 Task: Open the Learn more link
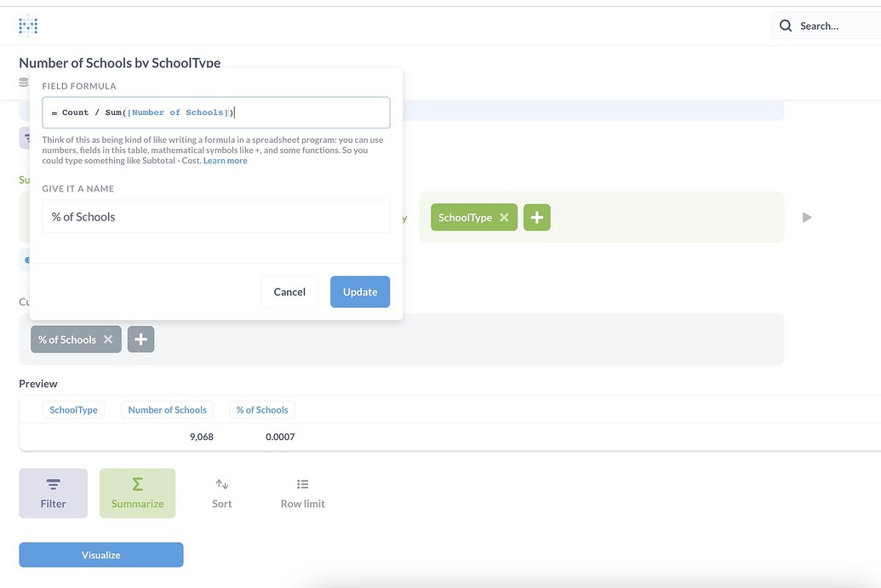(225, 160)
